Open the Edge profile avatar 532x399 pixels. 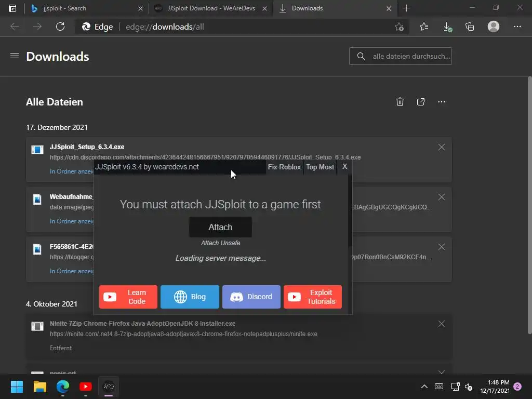[494, 26]
